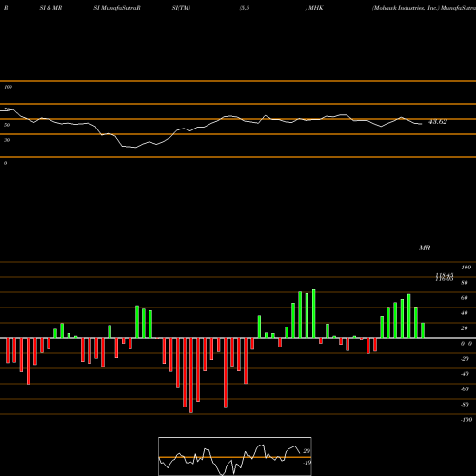
Task: Click the MR axis label 40
Action: click(x=464, y=313)
